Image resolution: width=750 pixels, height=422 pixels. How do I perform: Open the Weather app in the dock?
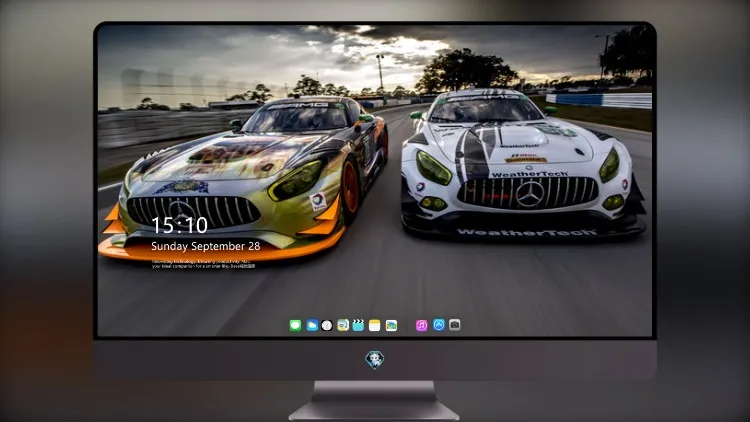312,325
